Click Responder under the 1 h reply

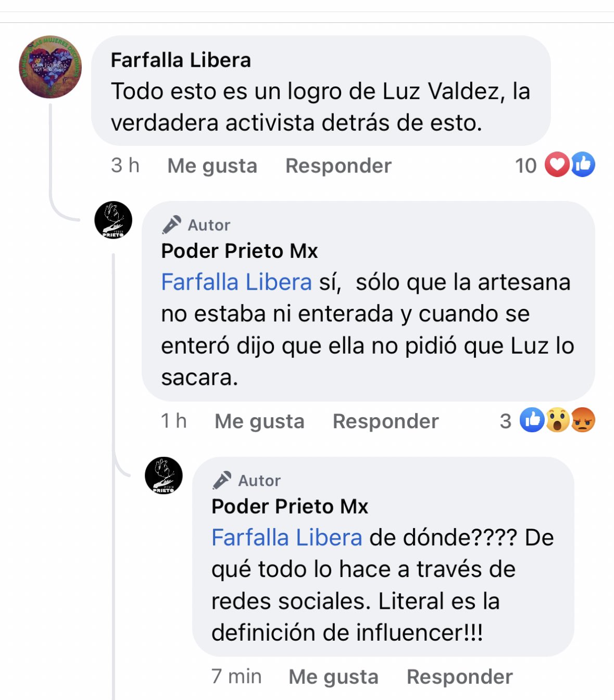click(386, 421)
